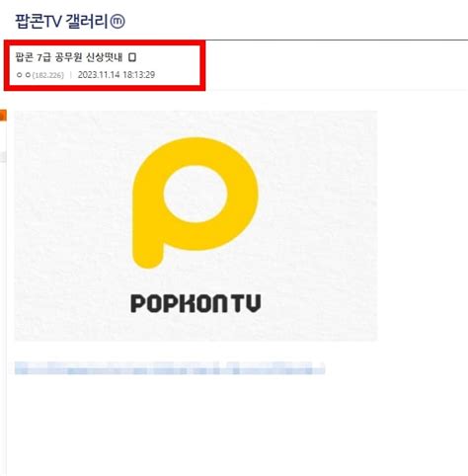
Task: Click the author nickname ㅇㅇ
Action: [24, 75]
